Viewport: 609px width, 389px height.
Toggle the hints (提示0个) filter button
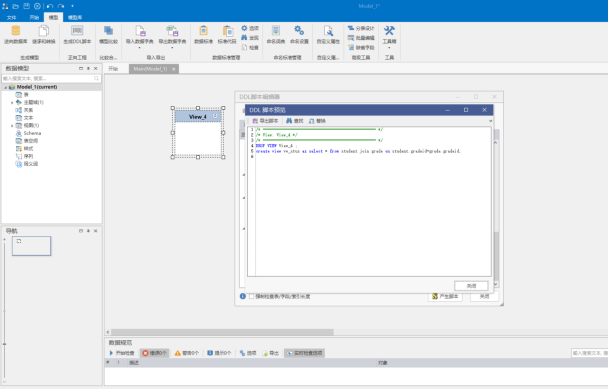[219, 353]
